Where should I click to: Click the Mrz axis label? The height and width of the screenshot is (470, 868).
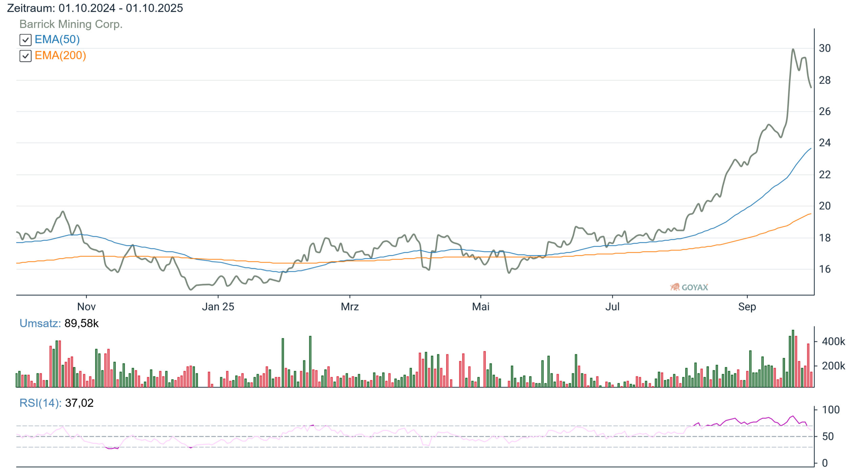[350, 307]
